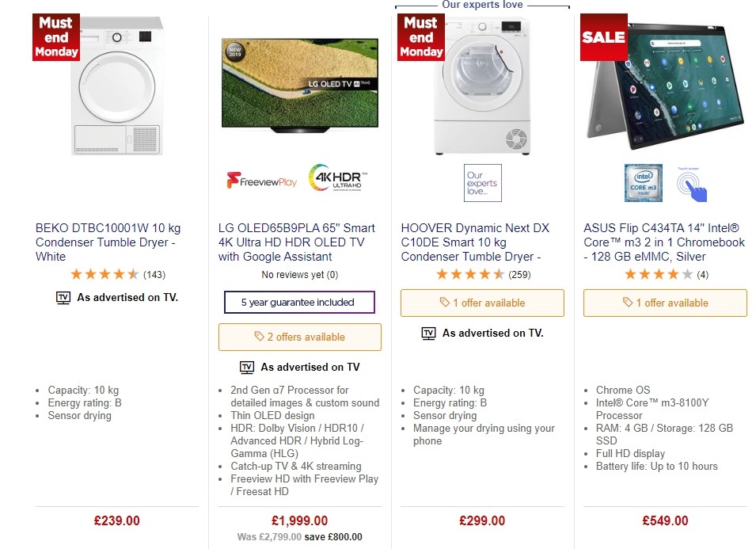Select the SALE badge on the ASUS Flip

(603, 36)
